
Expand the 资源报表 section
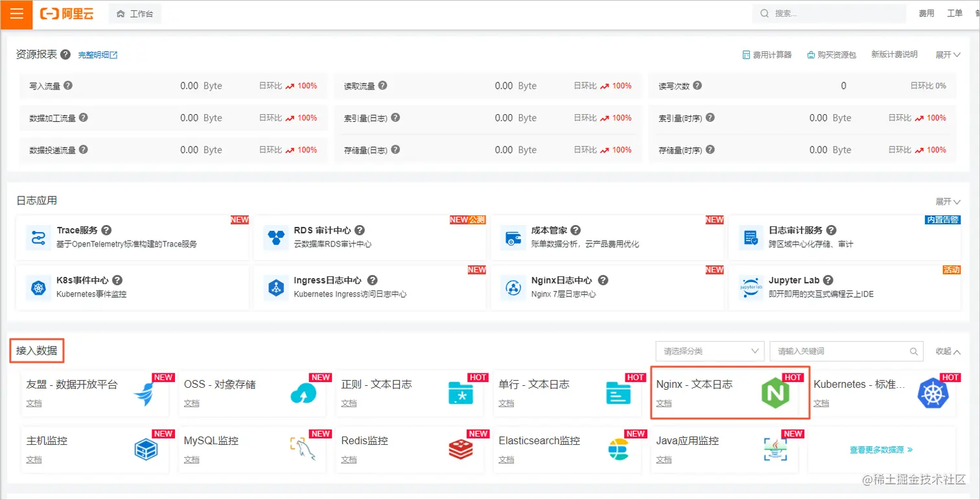(x=948, y=55)
